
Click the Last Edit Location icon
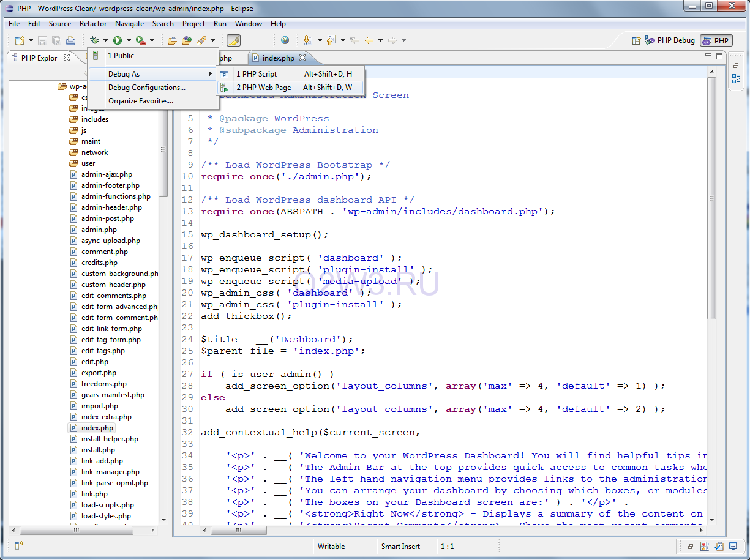pos(354,41)
